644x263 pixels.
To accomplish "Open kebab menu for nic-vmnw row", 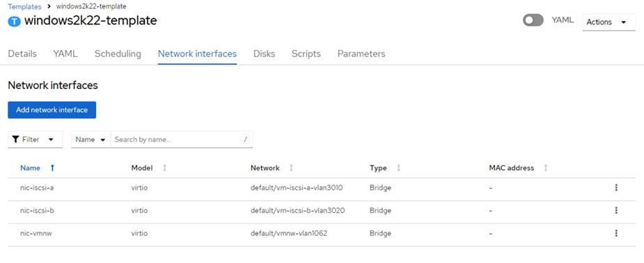I will coord(616,233).
